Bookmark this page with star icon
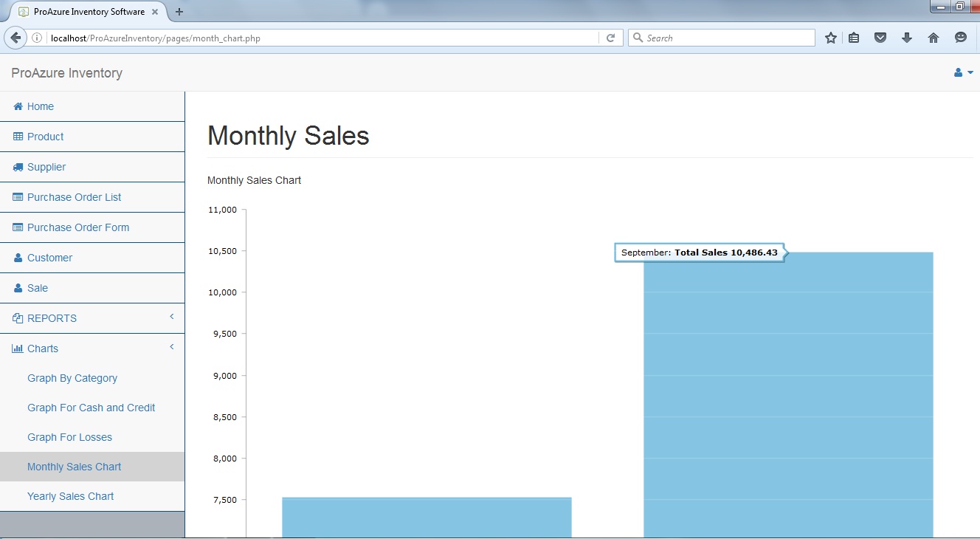The image size is (980, 539). tap(830, 38)
